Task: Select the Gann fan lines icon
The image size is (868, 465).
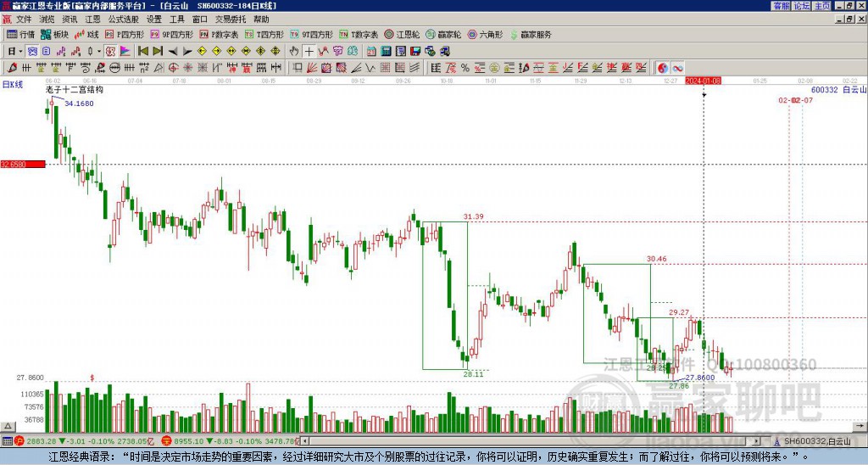Action: [312, 68]
